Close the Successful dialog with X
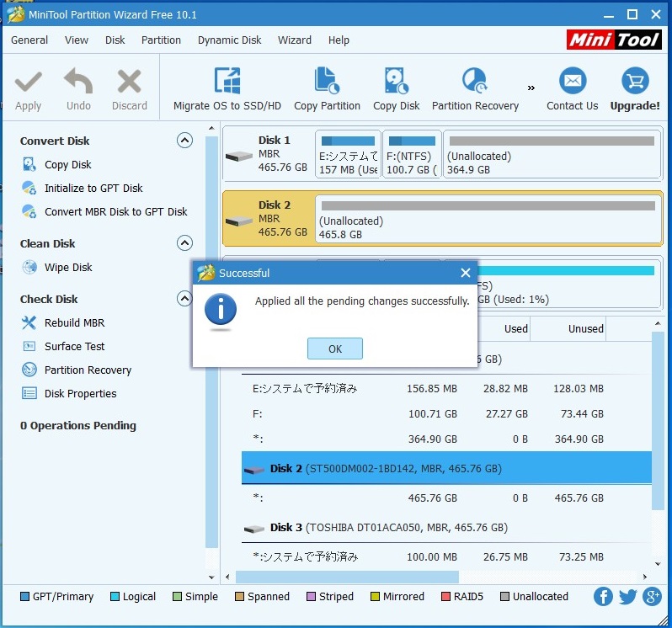Viewport: 672px width, 628px height. [x=466, y=273]
